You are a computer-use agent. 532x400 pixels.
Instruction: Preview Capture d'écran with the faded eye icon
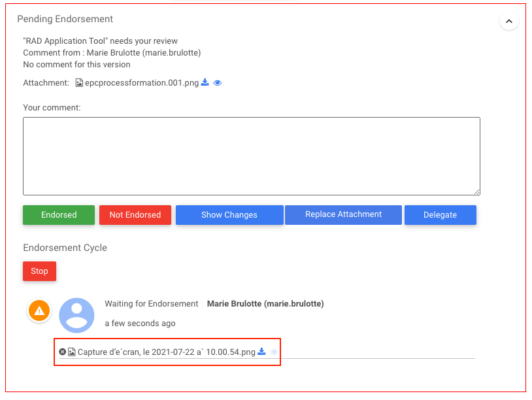click(274, 352)
